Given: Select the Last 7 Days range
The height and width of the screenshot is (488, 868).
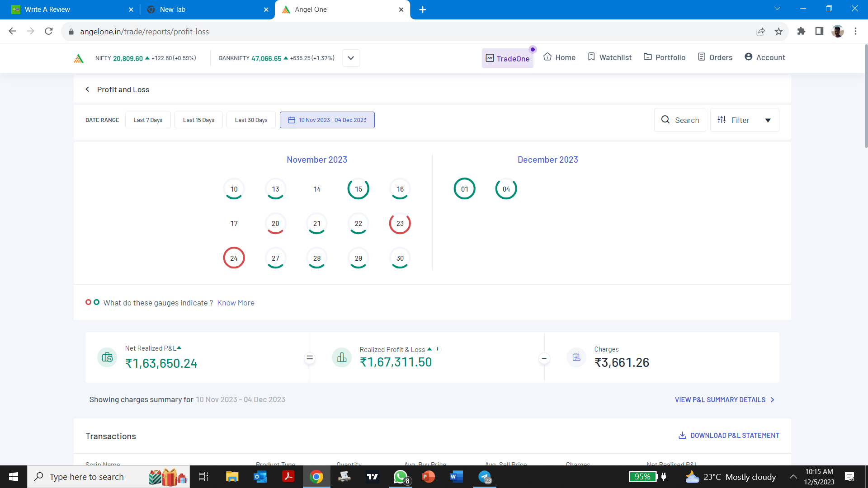Looking at the screenshot, I should (148, 120).
